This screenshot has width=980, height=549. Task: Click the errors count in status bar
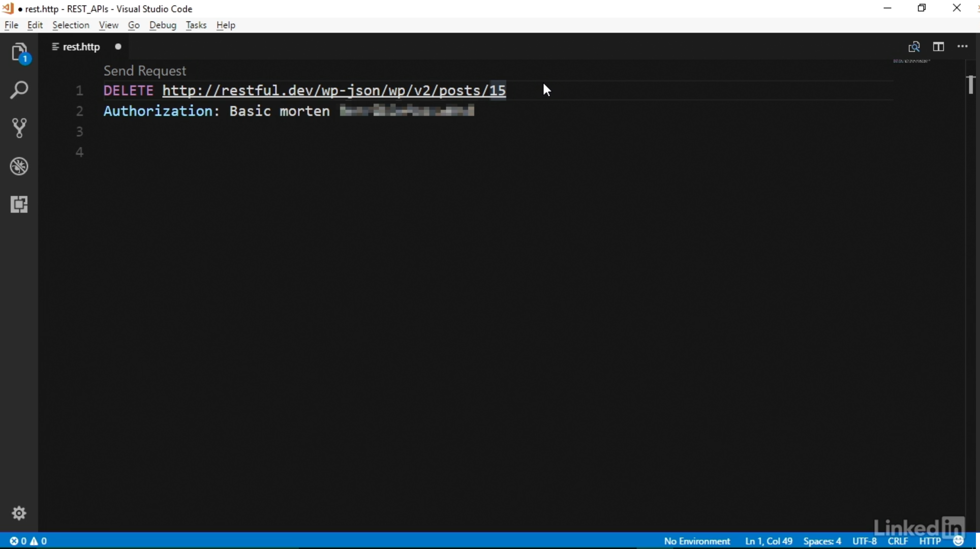[x=18, y=541]
